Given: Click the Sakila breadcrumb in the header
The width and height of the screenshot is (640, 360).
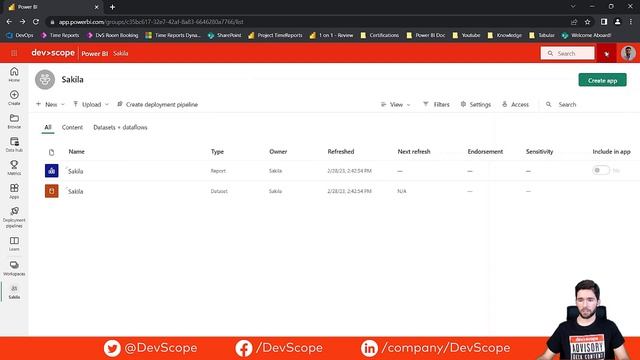Looking at the screenshot, I should coord(120,53).
